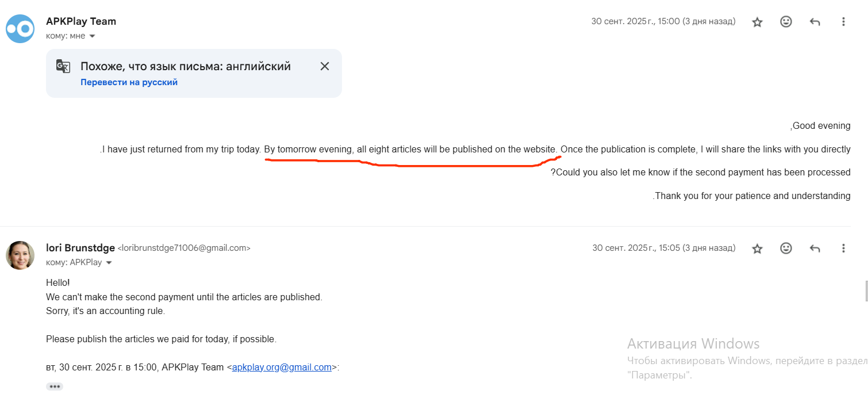Open more options for lori Brunstdge's message
Screen dimensions: 868x394
[843, 248]
